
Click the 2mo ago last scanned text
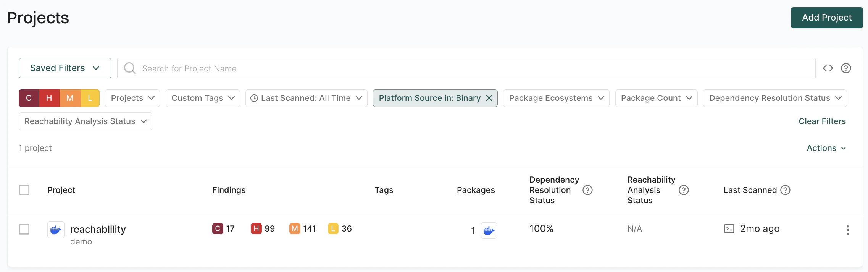pos(760,228)
